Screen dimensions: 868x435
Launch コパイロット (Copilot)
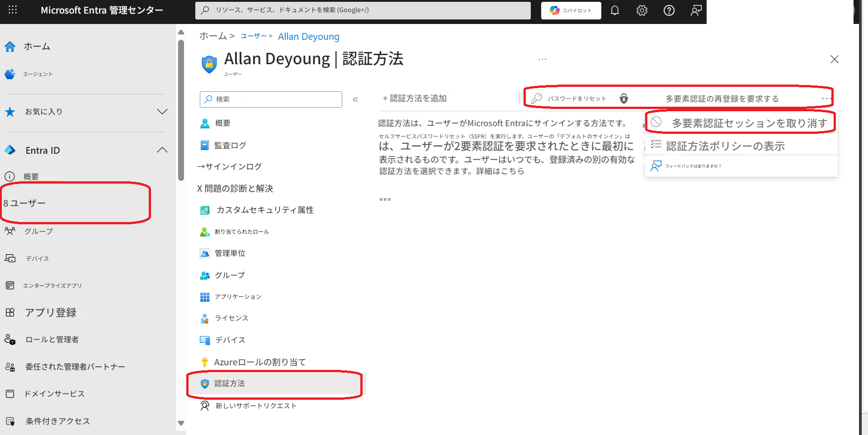(571, 10)
